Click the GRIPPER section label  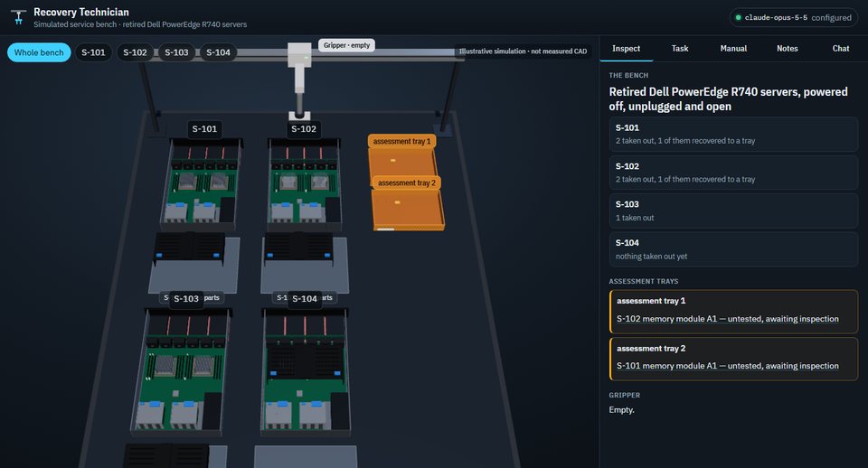tap(625, 395)
